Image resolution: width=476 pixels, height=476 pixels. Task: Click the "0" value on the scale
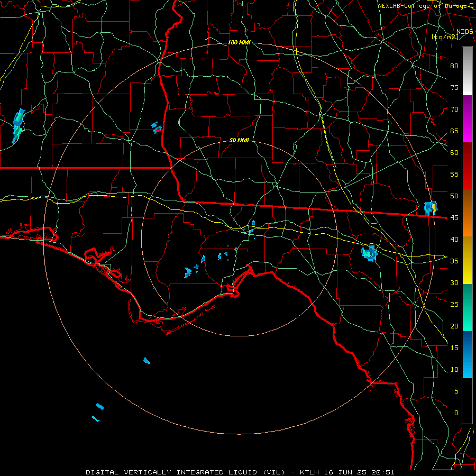pyautogui.click(x=456, y=413)
